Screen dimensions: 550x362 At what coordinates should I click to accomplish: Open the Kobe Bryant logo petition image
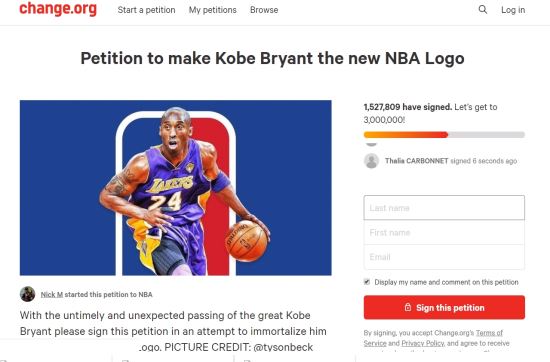tap(176, 188)
